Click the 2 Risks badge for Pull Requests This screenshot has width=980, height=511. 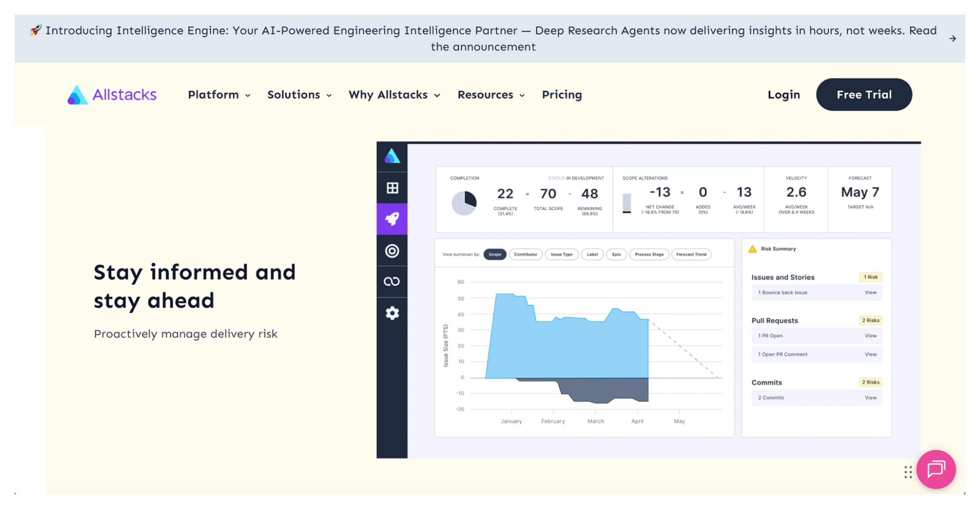pos(870,320)
